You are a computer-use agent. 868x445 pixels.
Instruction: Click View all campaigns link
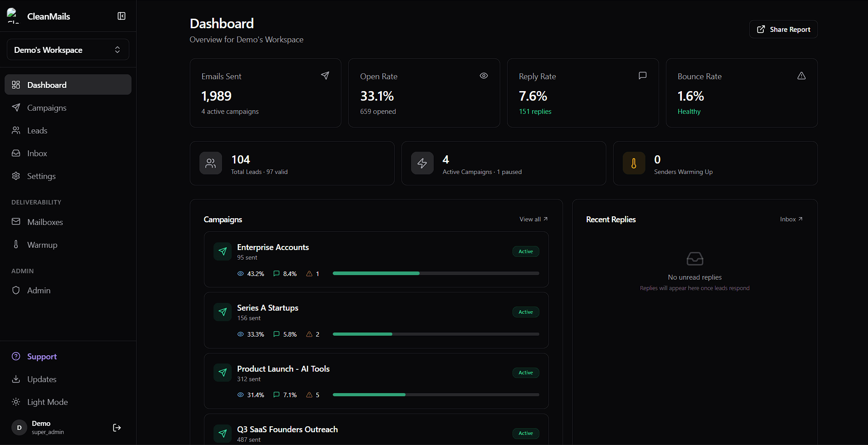pos(533,219)
